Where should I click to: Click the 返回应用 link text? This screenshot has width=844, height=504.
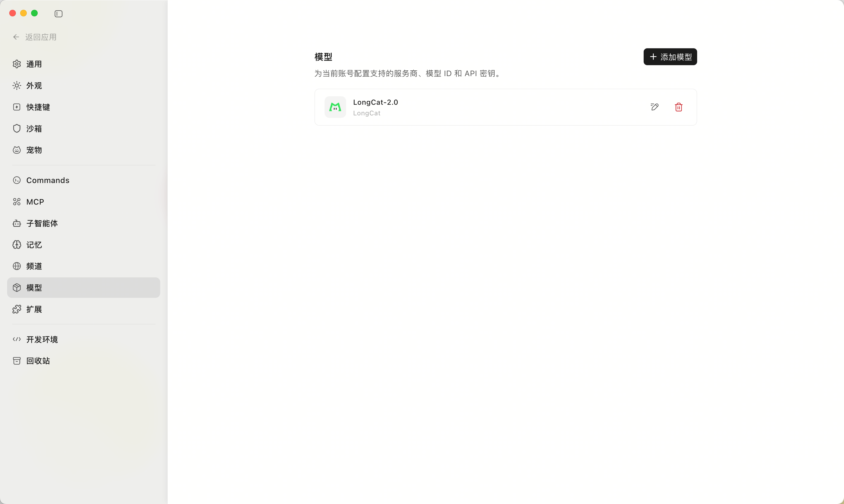pyautogui.click(x=41, y=37)
